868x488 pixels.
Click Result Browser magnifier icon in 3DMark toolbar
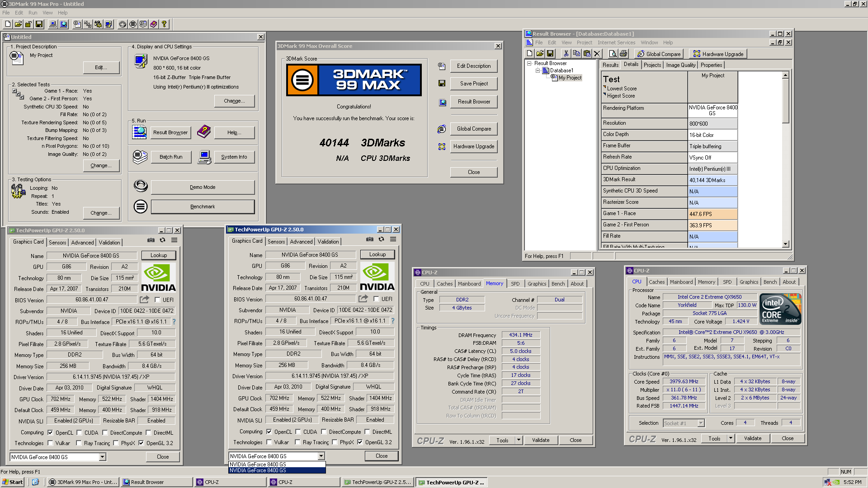[x=63, y=24]
